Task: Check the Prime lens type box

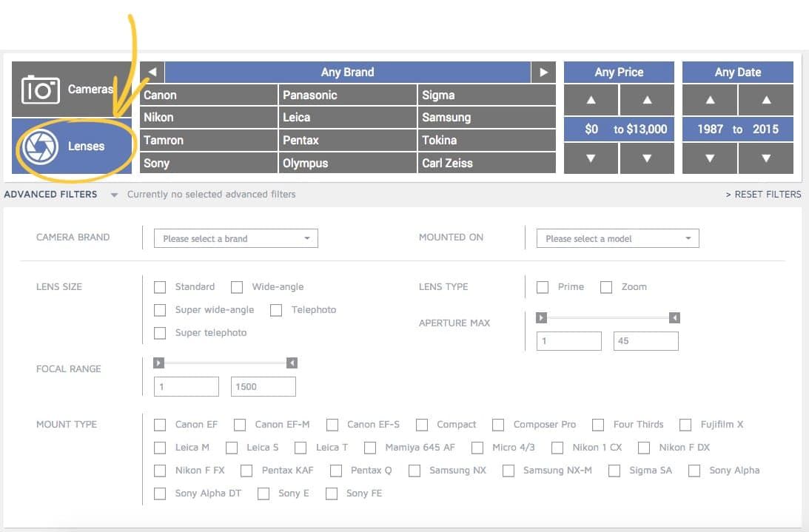Action: click(543, 287)
